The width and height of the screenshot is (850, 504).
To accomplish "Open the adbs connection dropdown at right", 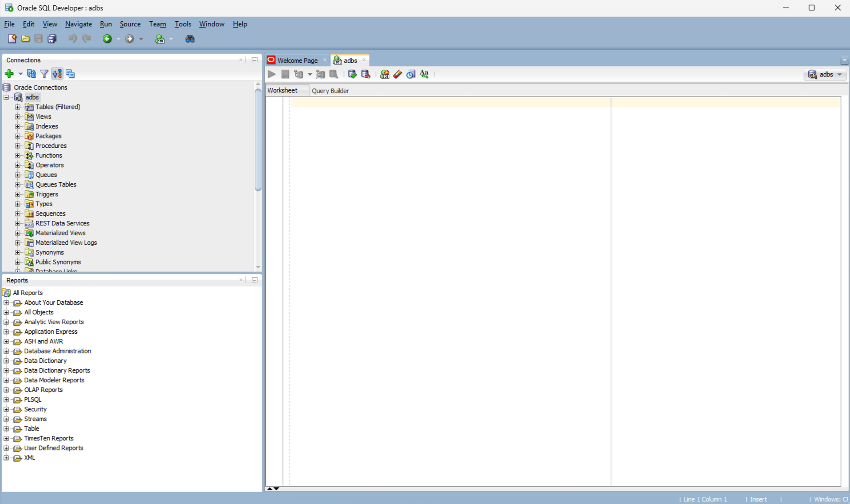I will point(825,74).
